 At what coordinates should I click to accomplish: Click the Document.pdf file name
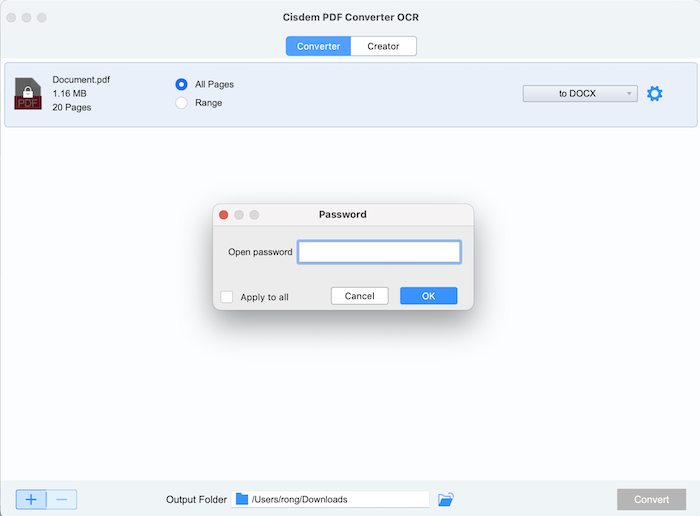pyautogui.click(x=81, y=79)
